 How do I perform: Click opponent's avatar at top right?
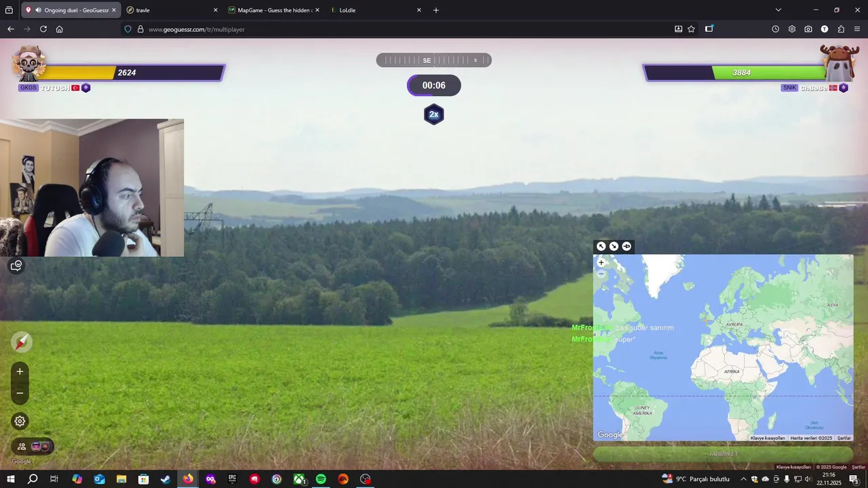click(x=840, y=63)
